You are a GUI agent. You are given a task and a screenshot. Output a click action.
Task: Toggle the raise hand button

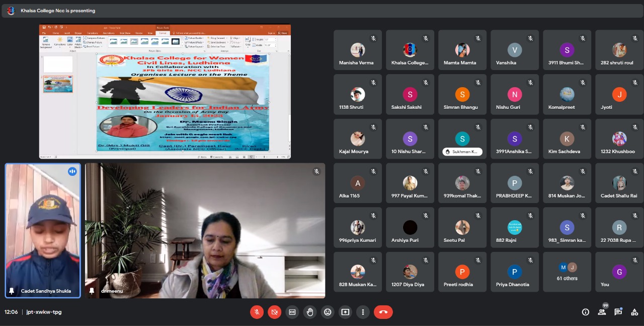pos(310,312)
